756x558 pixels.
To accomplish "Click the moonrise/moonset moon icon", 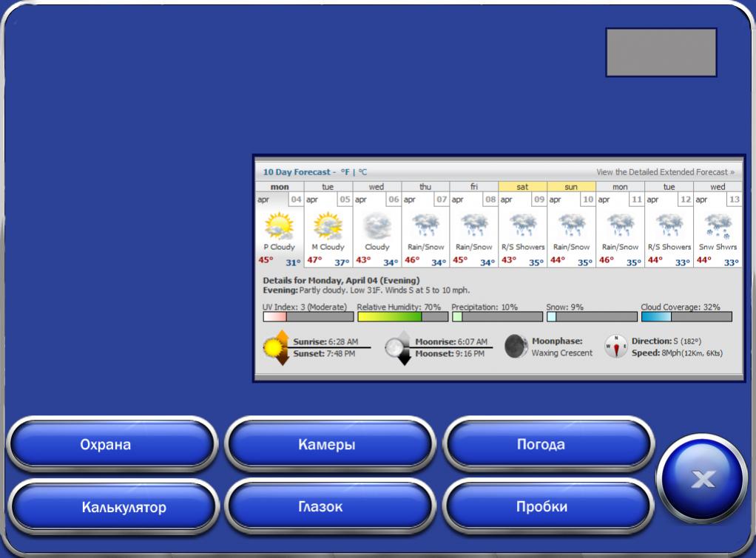I will (x=398, y=347).
